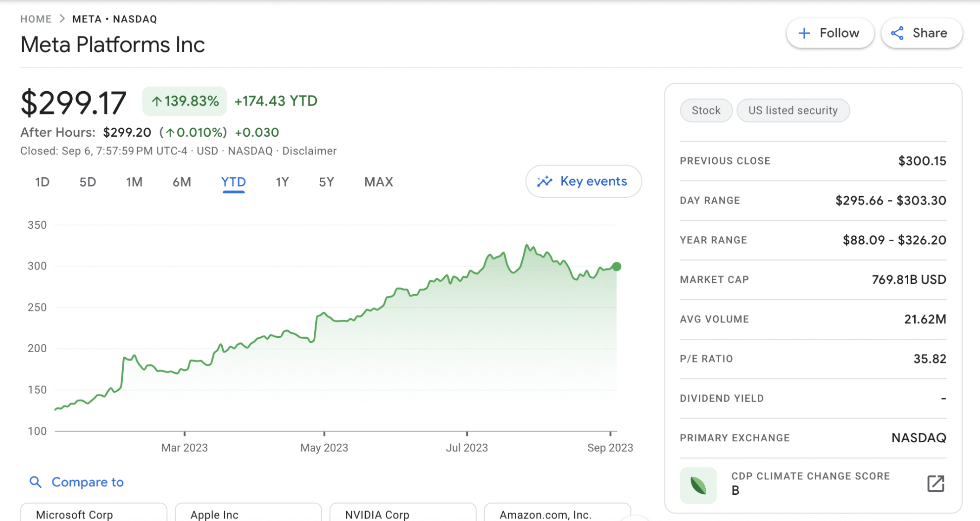Follow Meta Platforms Inc

click(x=830, y=33)
